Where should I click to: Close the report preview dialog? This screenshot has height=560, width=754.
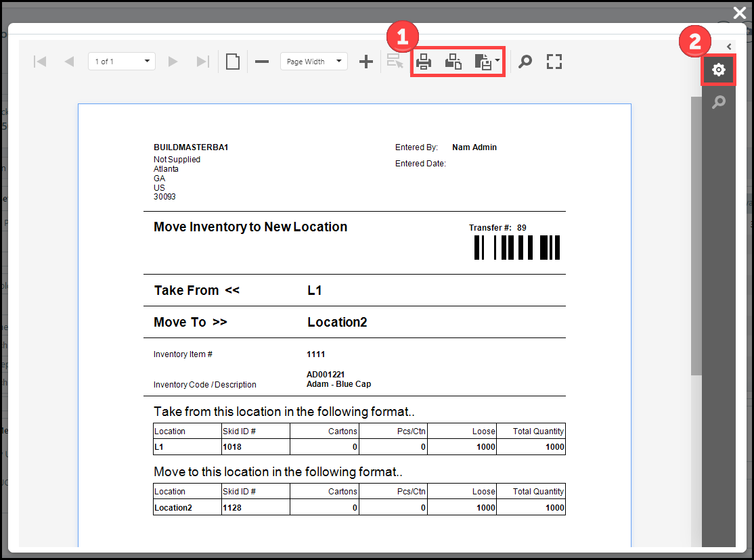(740, 12)
